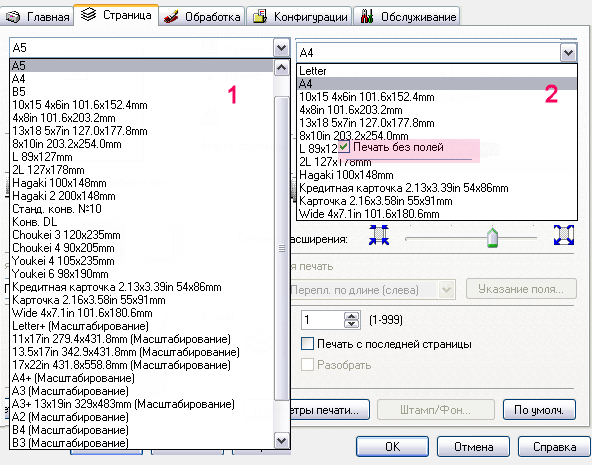Click the Обработка tab brush icon

click(171, 17)
